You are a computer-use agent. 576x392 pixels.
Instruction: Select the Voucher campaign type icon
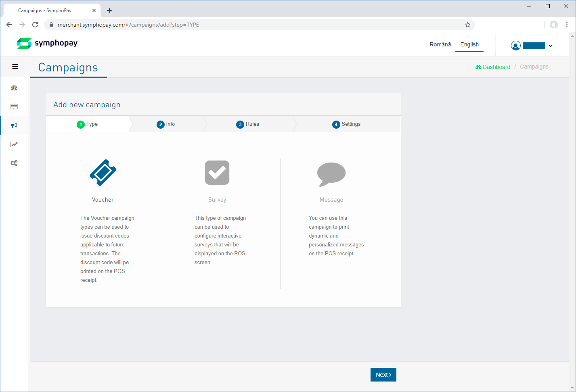click(x=103, y=173)
